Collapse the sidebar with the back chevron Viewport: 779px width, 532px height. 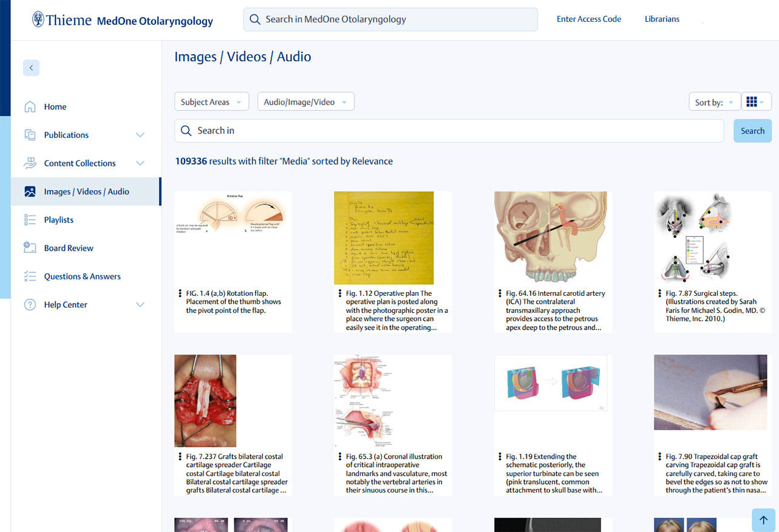pos(31,67)
